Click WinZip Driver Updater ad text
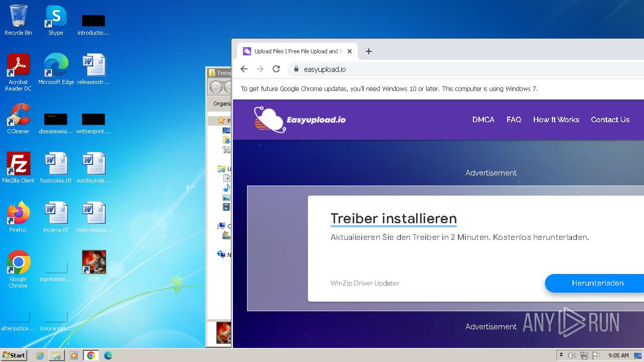Viewport: 644px width, 362px height. [365, 283]
